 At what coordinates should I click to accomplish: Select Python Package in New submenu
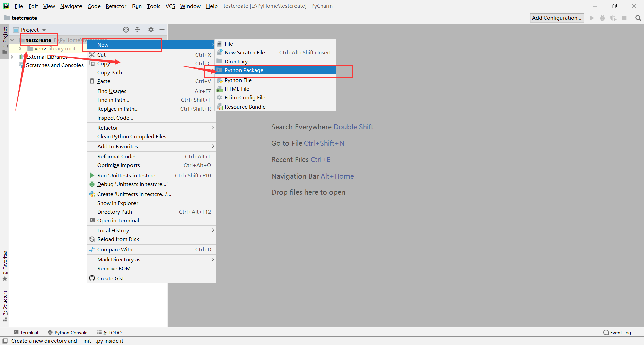[275, 70]
